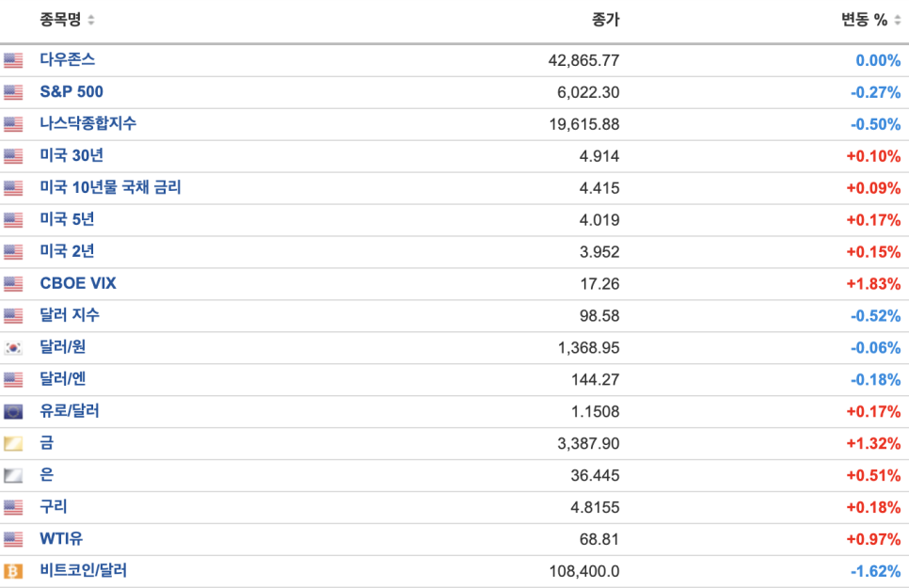The image size is (909, 588).
Task: Click the flag icon beside CBOE VIX
Action: pos(13,283)
